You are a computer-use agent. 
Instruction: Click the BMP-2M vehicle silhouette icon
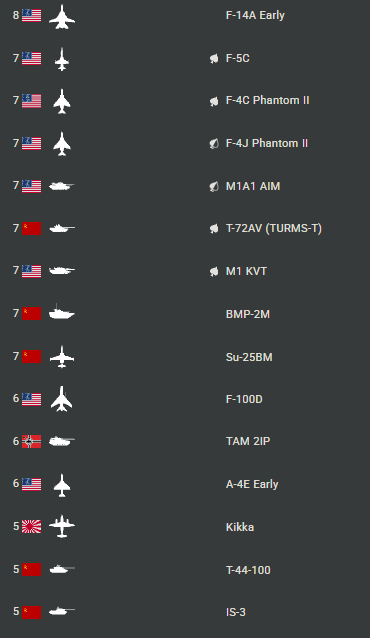point(62,312)
